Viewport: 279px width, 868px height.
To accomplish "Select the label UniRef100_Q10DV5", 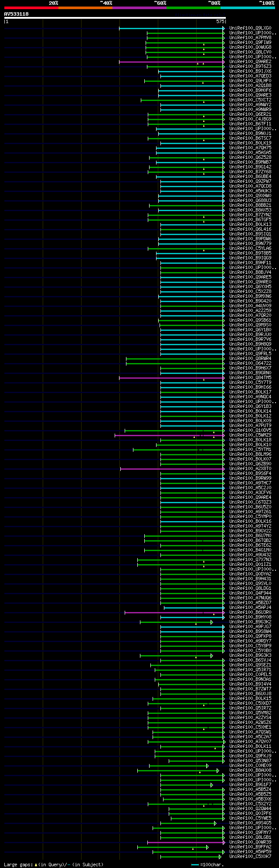I will [x=250, y=431].
